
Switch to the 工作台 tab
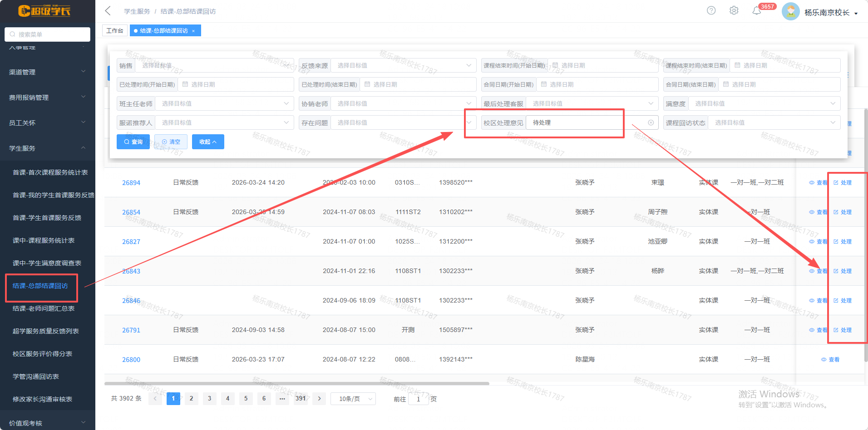click(x=114, y=30)
